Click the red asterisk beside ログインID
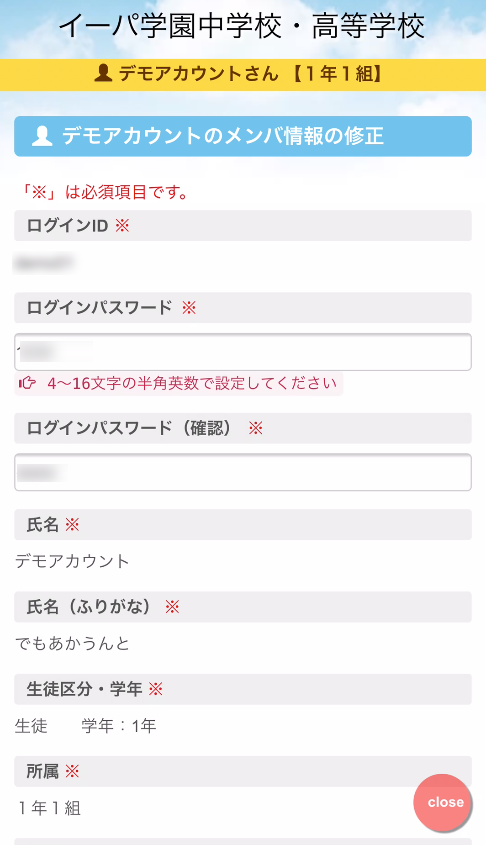 (122, 225)
